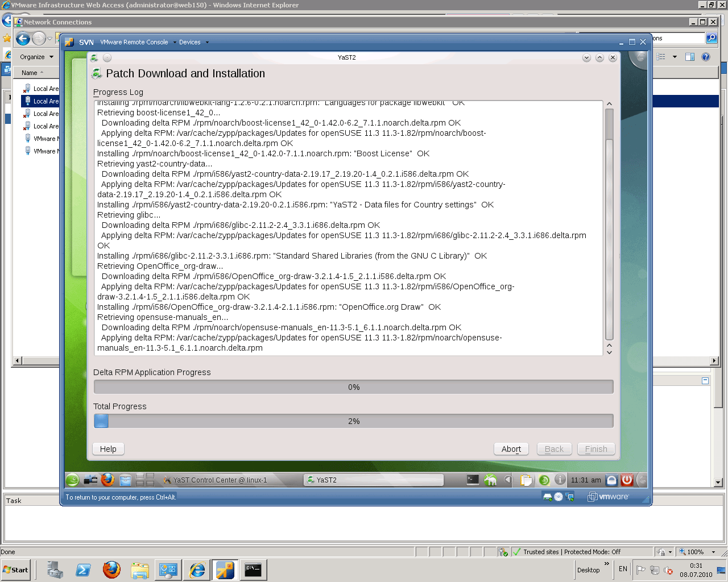This screenshot has height=582, width=728.
Task: Click the green updater applet in KDE tray
Action: (544, 480)
